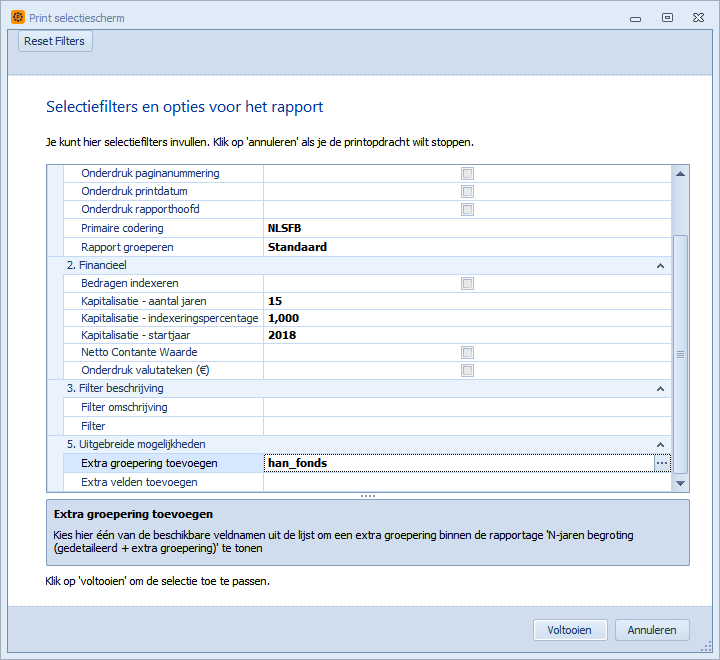Select the Extra velden toevoegen row label

click(x=139, y=482)
